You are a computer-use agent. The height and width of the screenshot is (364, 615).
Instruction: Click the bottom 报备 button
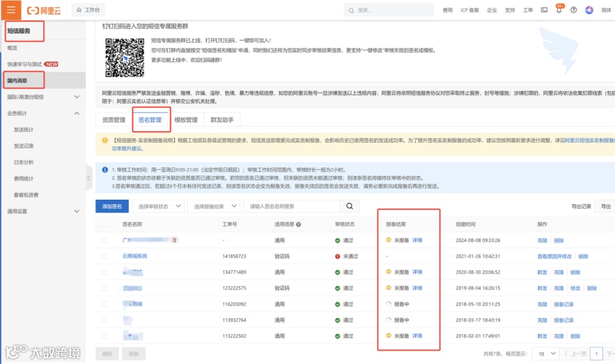[134, 354]
